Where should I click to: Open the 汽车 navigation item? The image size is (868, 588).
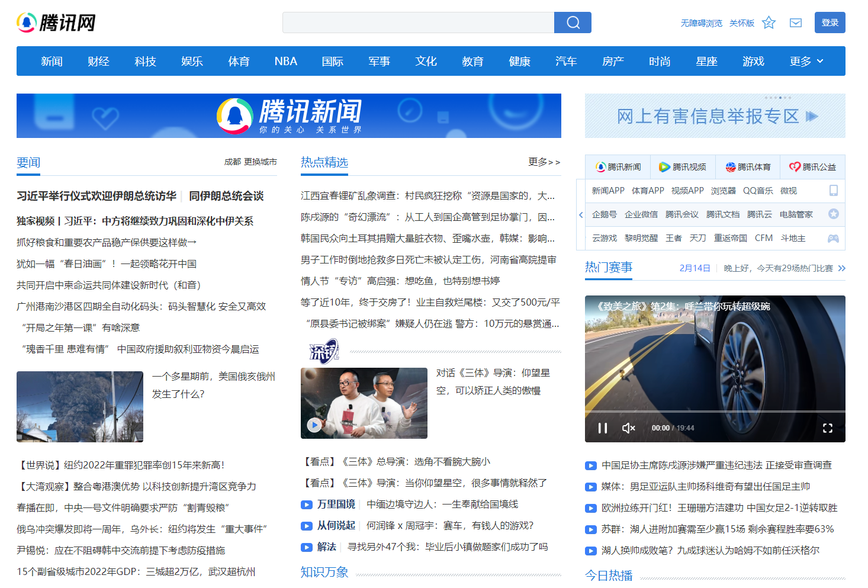[566, 61]
